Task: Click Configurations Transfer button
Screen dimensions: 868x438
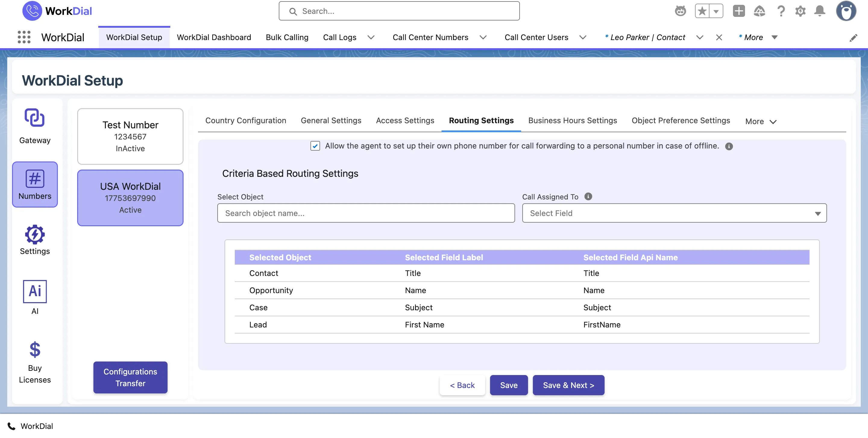Action: (x=130, y=377)
